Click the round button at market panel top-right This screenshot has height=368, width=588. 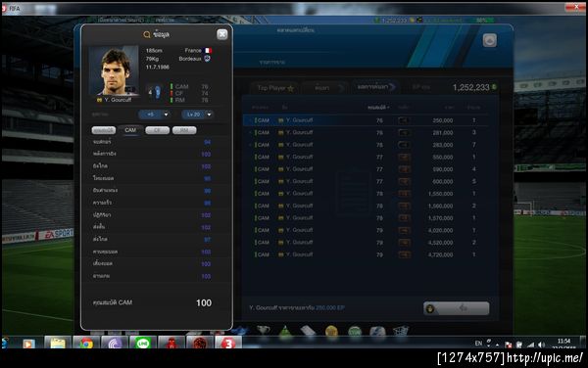click(x=490, y=40)
